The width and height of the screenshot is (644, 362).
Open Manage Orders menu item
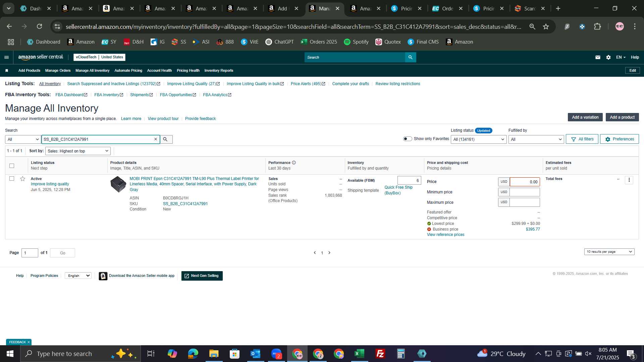58,71
